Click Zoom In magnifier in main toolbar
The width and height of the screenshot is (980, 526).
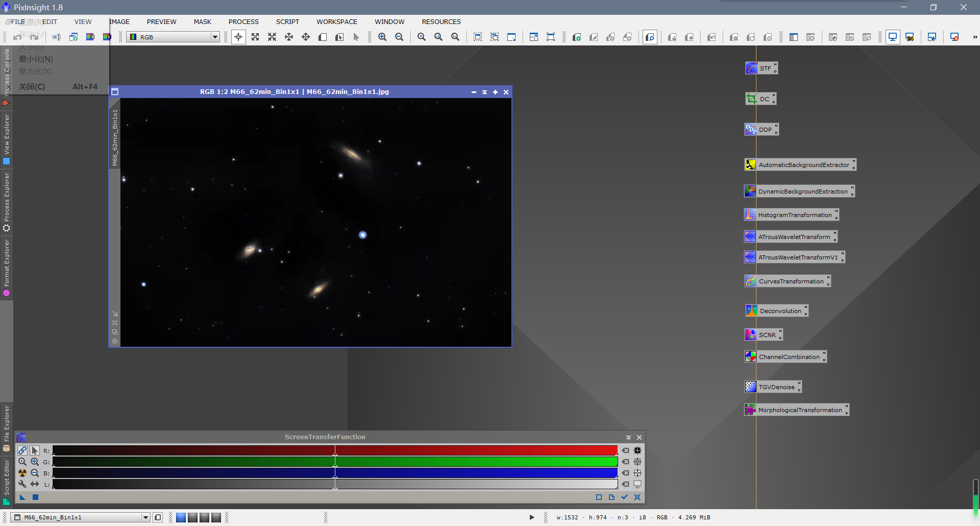click(382, 37)
